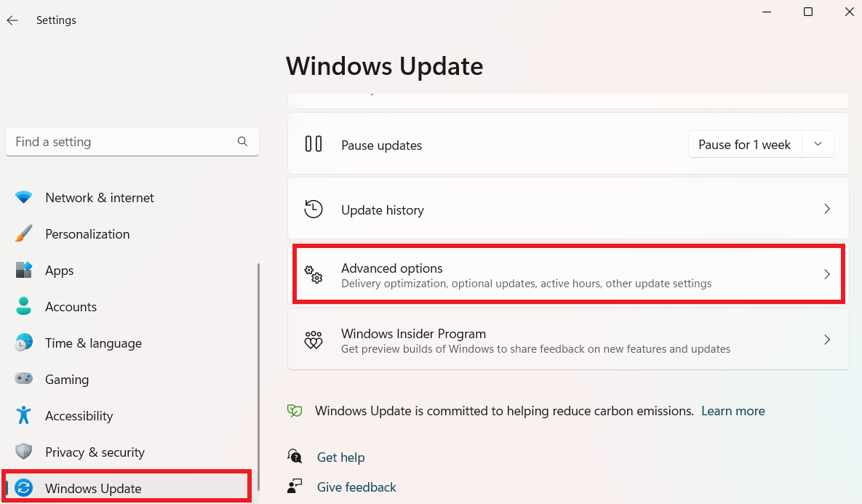862x504 pixels.
Task: Open the Learn more link
Action: (x=733, y=410)
